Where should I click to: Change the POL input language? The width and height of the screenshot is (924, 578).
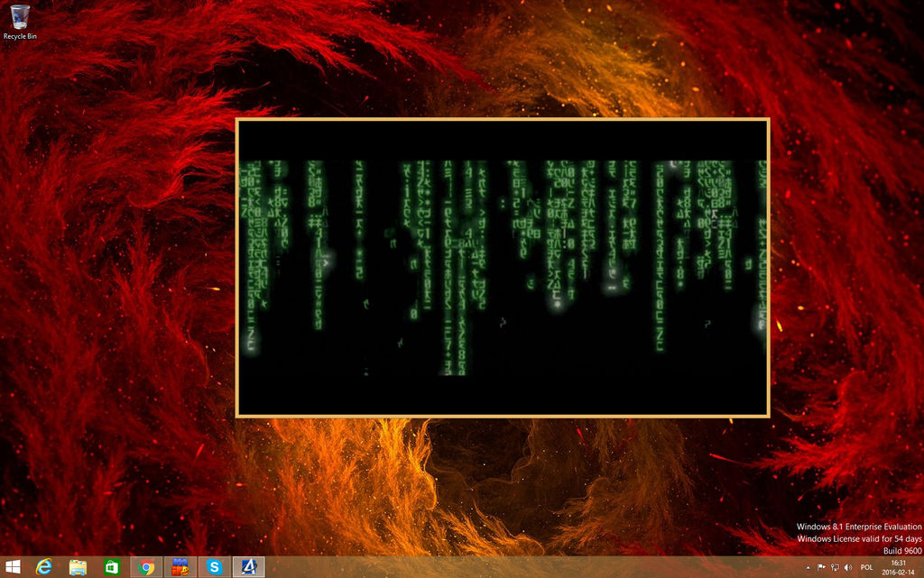866,567
